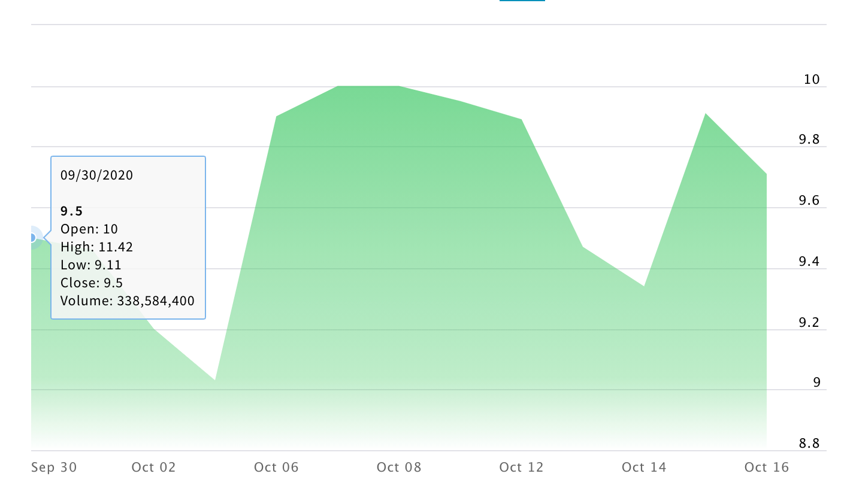Click the '9.4' y-axis value

coord(809,262)
